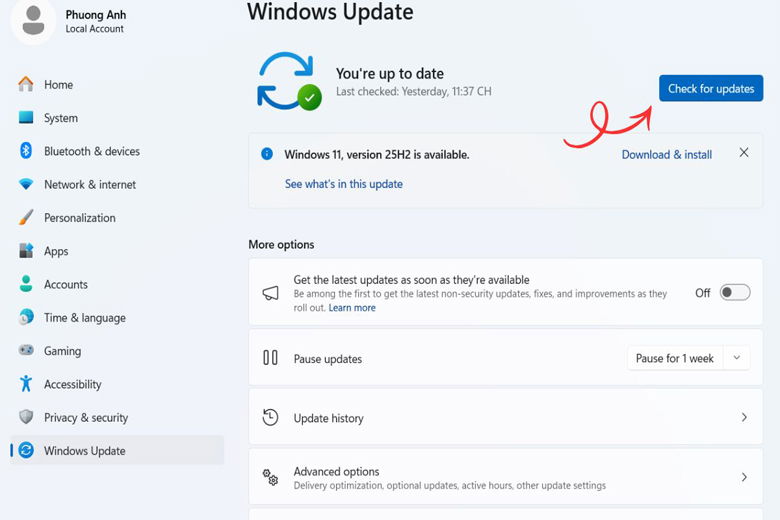Open 'See what's in this update' link
This screenshot has height=520, width=780.
[x=343, y=184]
